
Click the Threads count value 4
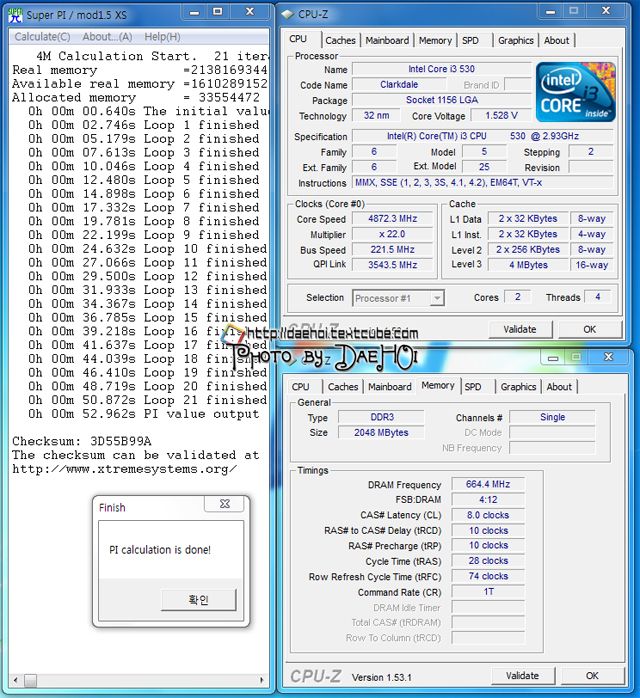(597, 297)
